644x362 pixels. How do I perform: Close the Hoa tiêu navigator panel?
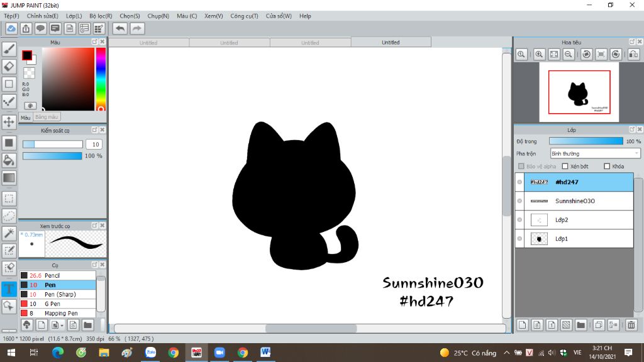(640, 42)
